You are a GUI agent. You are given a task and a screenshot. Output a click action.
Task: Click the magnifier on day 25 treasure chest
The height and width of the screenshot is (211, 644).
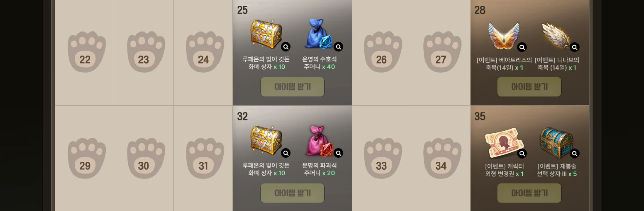click(x=286, y=47)
